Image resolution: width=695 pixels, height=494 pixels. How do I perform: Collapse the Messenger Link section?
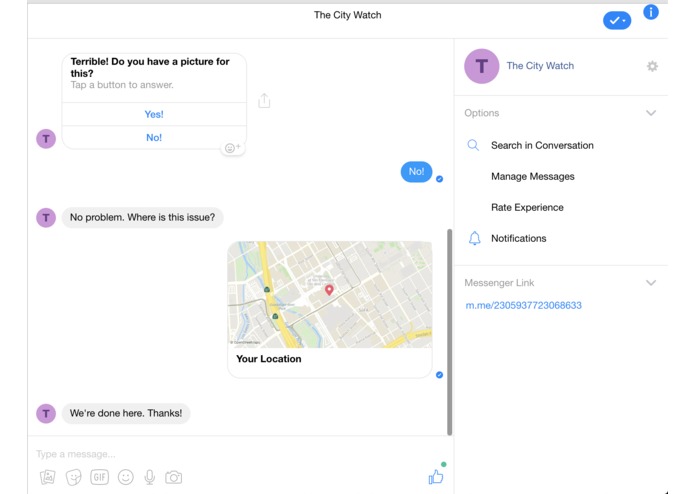(x=651, y=283)
